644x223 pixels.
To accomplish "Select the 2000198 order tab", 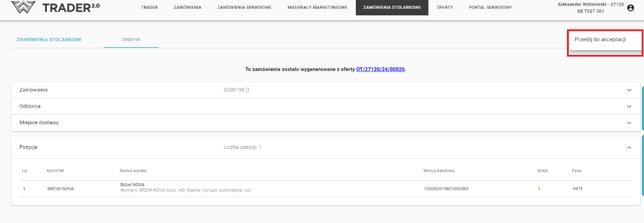I will (x=131, y=40).
